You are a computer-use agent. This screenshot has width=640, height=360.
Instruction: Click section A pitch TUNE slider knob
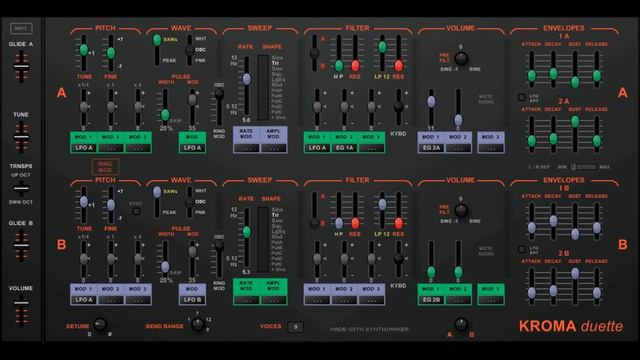coord(84,50)
